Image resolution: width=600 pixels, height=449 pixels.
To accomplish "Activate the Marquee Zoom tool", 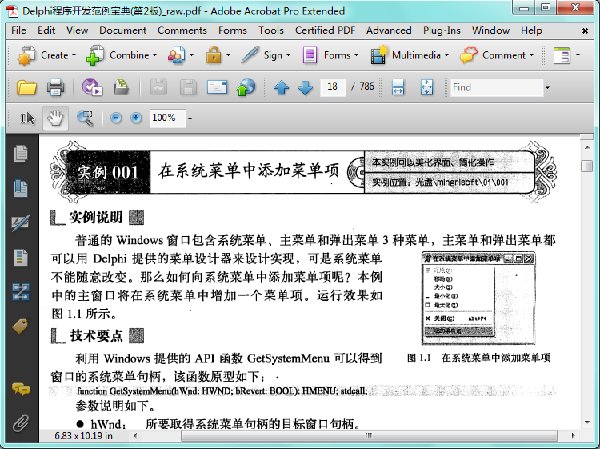I will pos(85,118).
